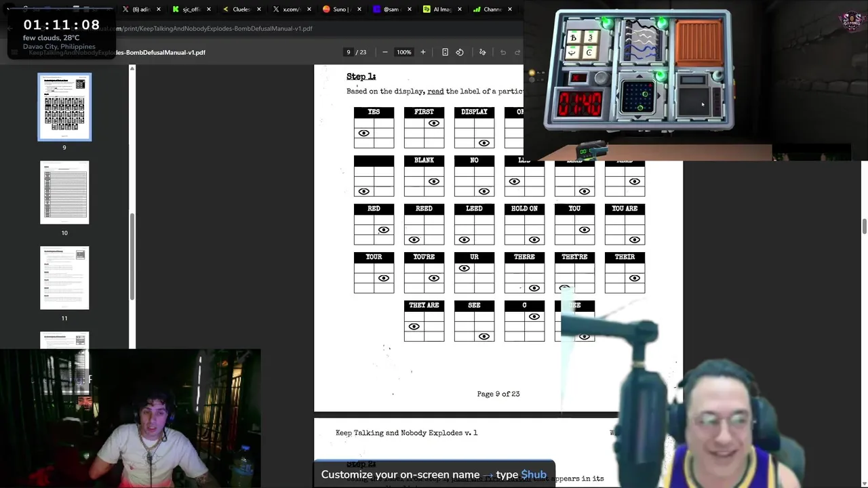Click the PDF viewer main vertical scrollbar
Image resolution: width=868 pixels, height=488 pixels.
[865, 226]
